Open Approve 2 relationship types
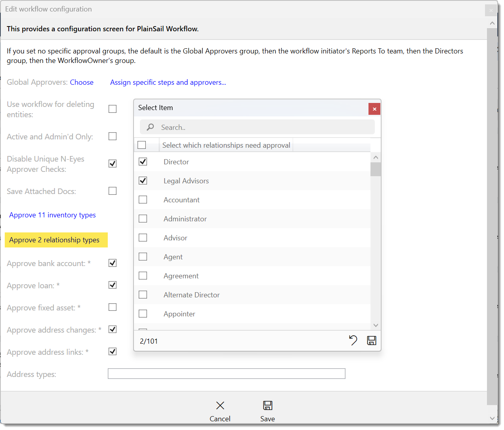The height and width of the screenshot is (430, 504). pos(56,240)
